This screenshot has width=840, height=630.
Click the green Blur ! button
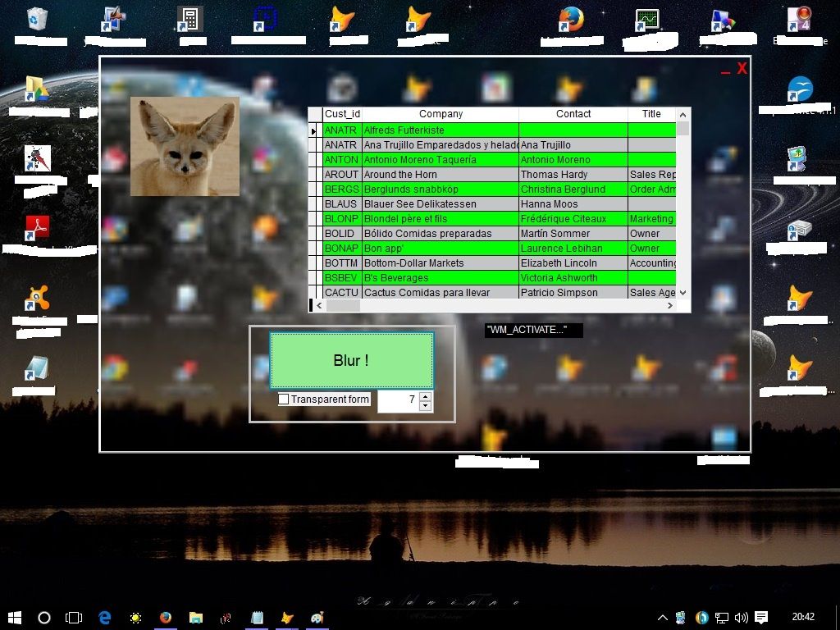coord(351,360)
